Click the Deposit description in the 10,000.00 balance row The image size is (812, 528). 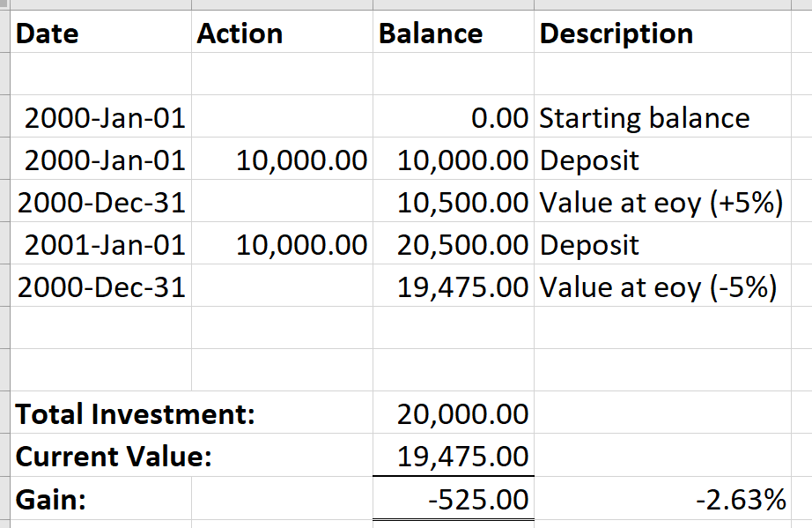(x=663, y=159)
